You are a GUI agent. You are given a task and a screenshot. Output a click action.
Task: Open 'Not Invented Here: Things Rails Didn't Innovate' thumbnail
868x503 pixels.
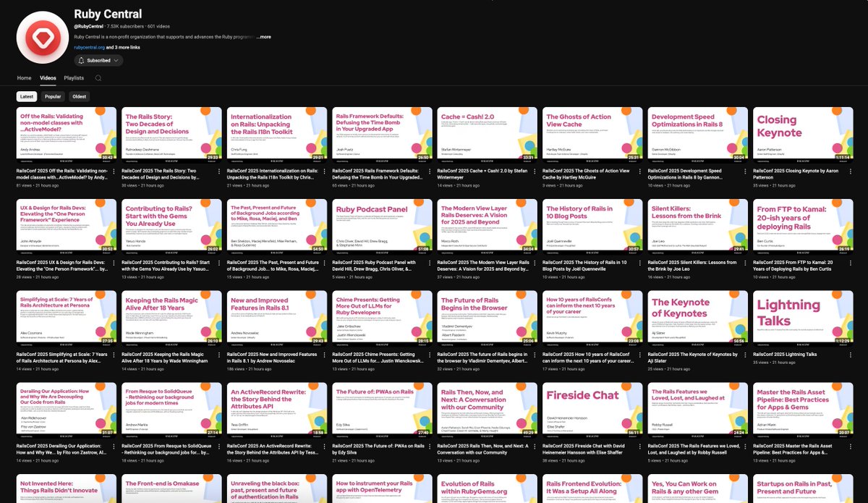point(67,489)
